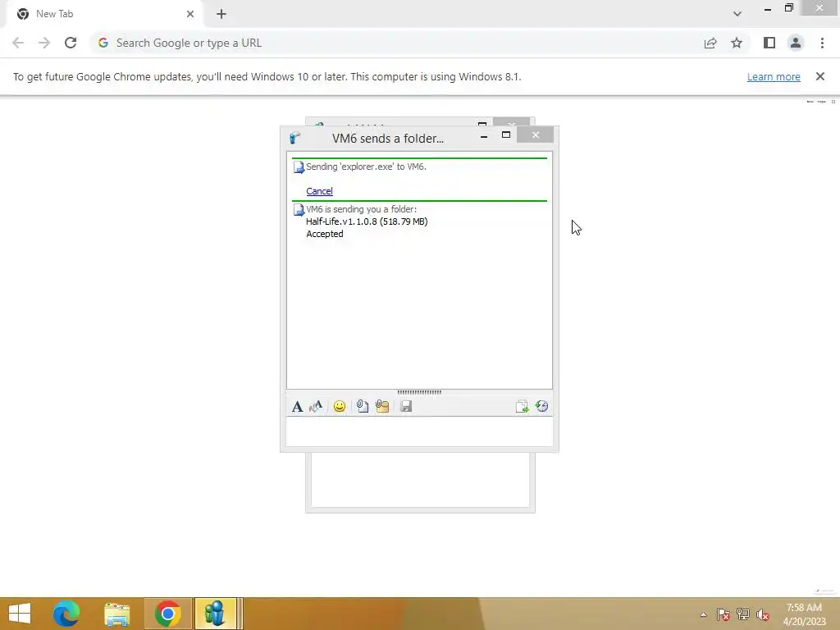Click the muted volume tray icon

pyautogui.click(x=762, y=614)
